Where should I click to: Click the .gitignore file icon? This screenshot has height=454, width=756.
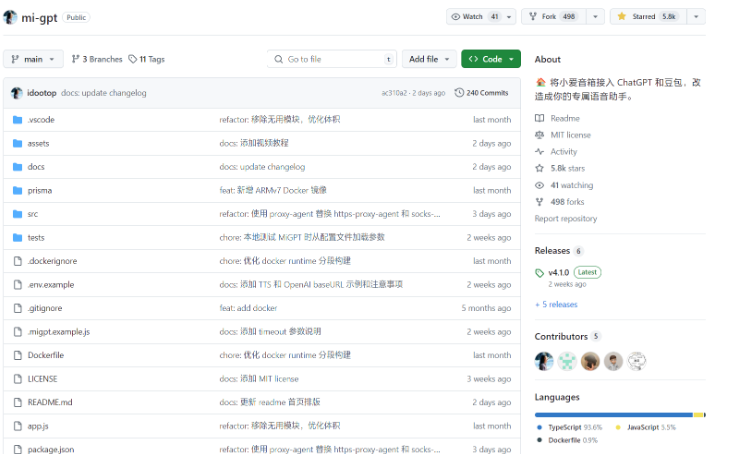pos(18,308)
